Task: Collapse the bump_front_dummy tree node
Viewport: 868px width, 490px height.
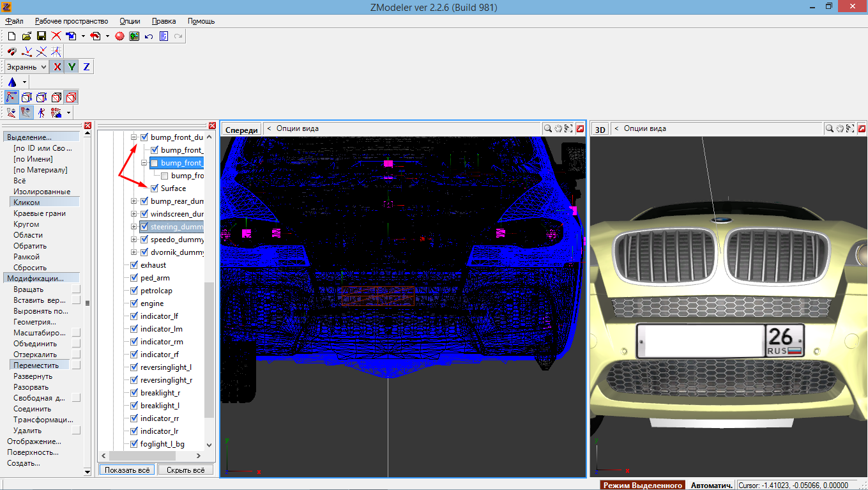Action: (134, 137)
